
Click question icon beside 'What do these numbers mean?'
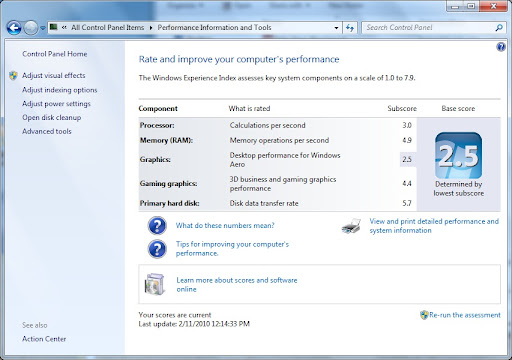[157, 226]
